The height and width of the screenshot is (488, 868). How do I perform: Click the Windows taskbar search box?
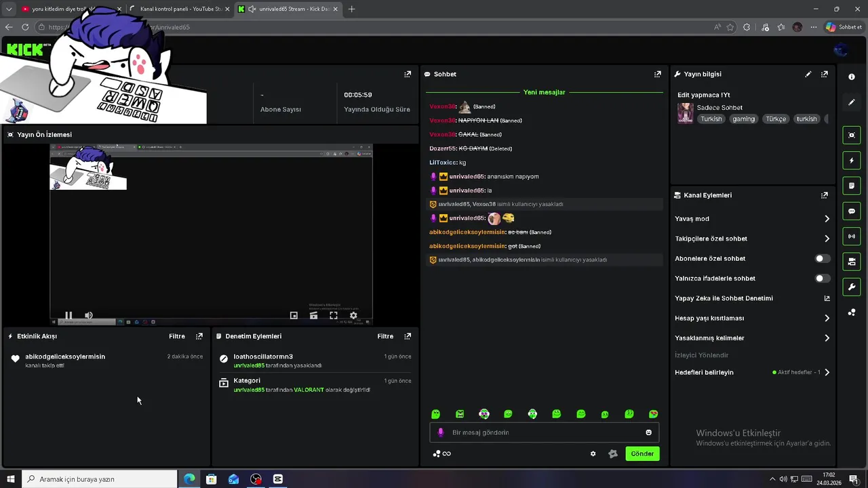100,479
